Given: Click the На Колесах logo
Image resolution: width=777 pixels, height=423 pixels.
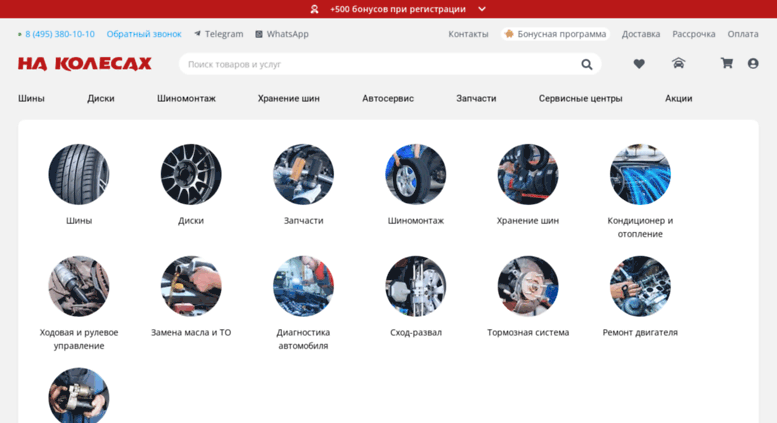Looking at the screenshot, I should tap(85, 64).
